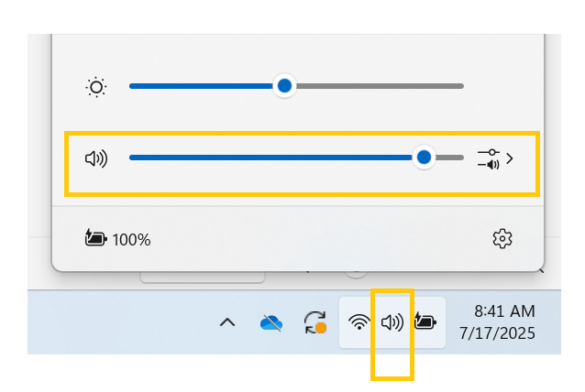Click the battery icon in the taskbar
The height and width of the screenshot is (392, 585).
pyautogui.click(x=425, y=321)
